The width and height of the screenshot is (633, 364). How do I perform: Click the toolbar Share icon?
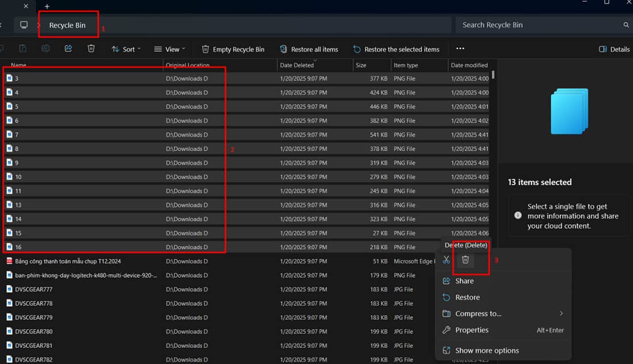[x=68, y=49]
